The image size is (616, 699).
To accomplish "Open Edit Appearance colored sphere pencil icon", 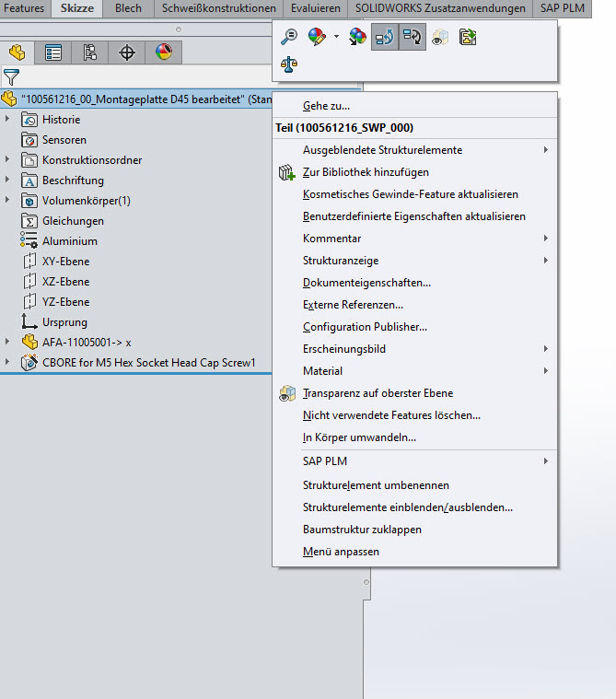I will [x=317, y=37].
